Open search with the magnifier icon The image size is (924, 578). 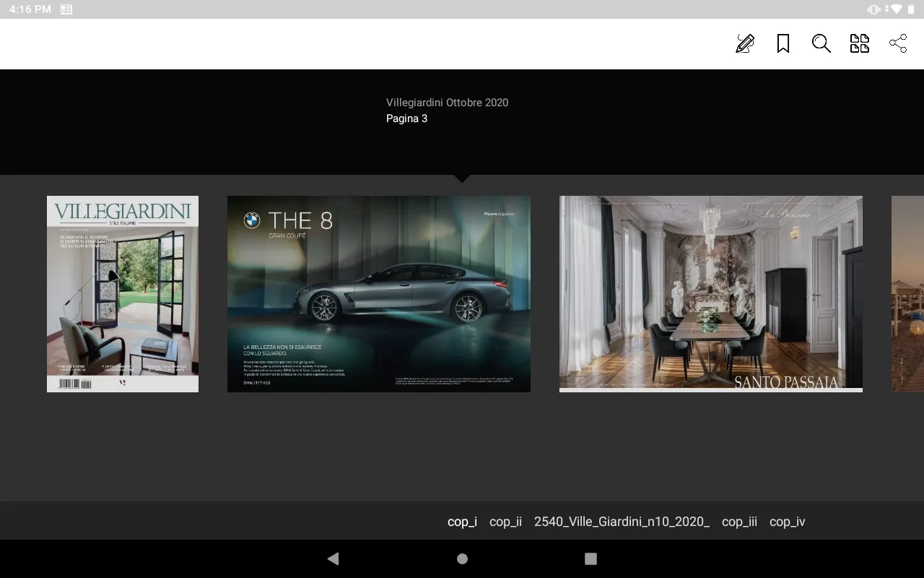[x=821, y=44]
